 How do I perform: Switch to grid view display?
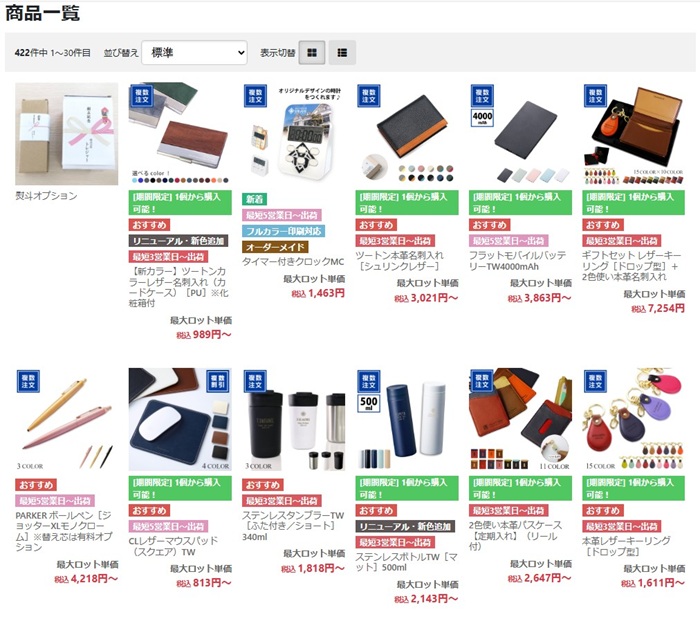[x=312, y=53]
